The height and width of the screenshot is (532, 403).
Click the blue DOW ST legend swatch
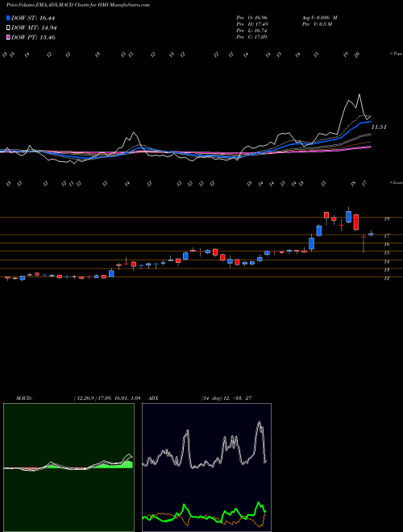8,18
